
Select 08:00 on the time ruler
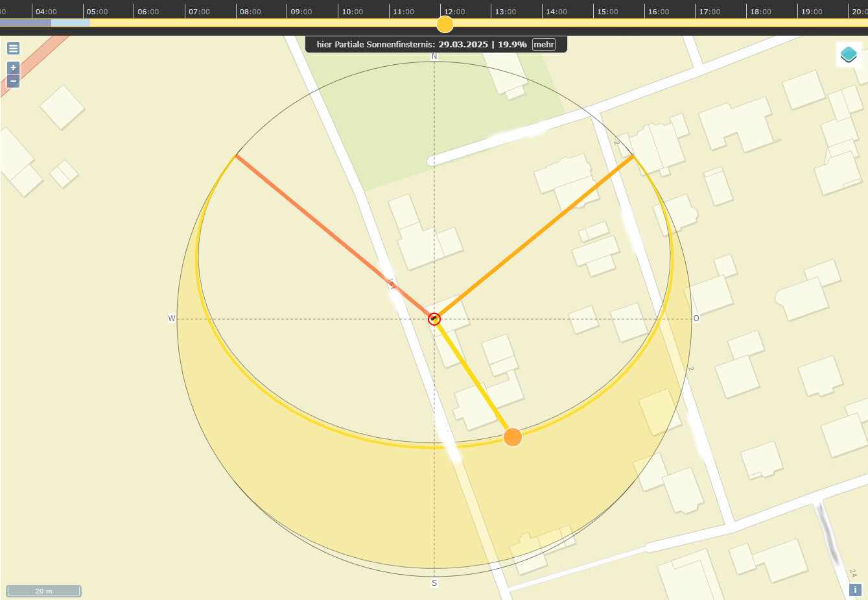click(x=250, y=12)
